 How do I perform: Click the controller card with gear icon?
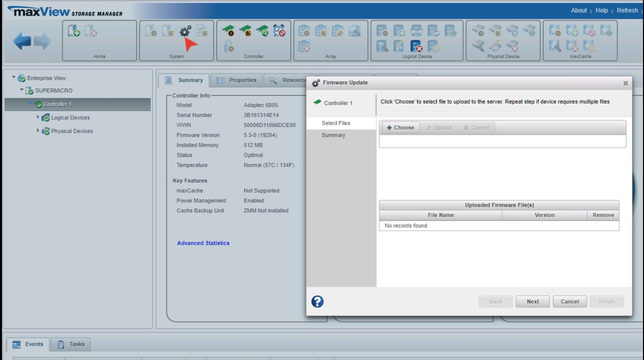pyautogui.click(x=228, y=31)
